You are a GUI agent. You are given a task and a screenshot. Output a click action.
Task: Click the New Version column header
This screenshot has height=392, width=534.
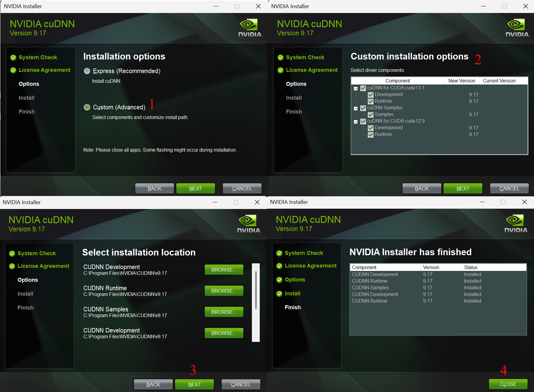pos(462,81)
